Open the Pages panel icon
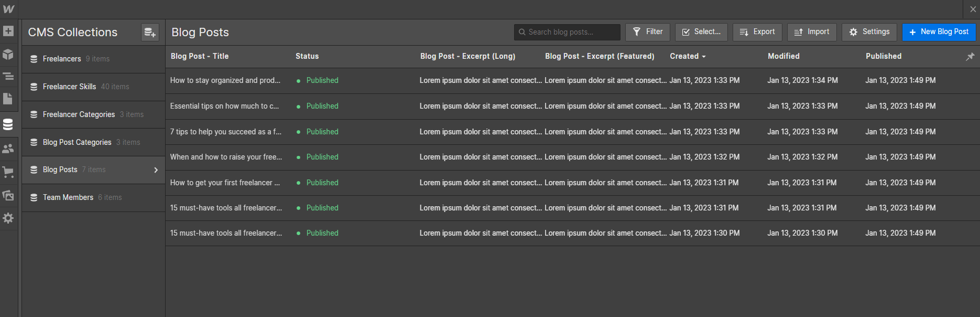 [x=8, y=99]
